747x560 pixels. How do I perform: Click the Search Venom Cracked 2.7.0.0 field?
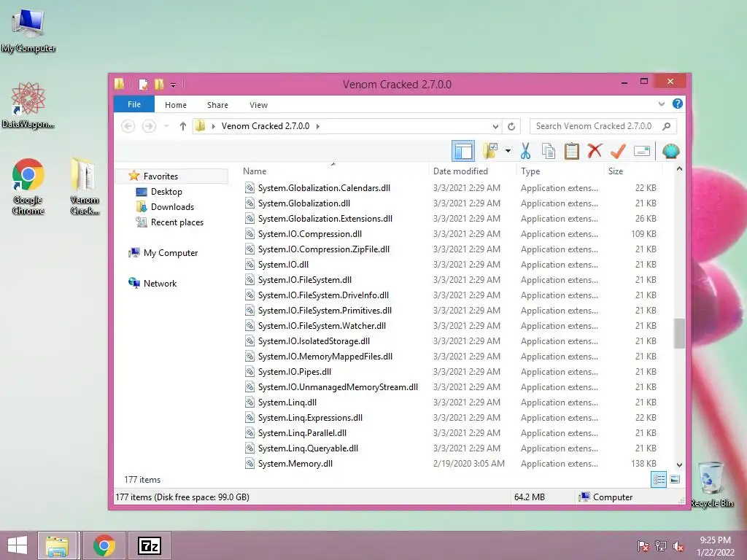click(603, 126)
